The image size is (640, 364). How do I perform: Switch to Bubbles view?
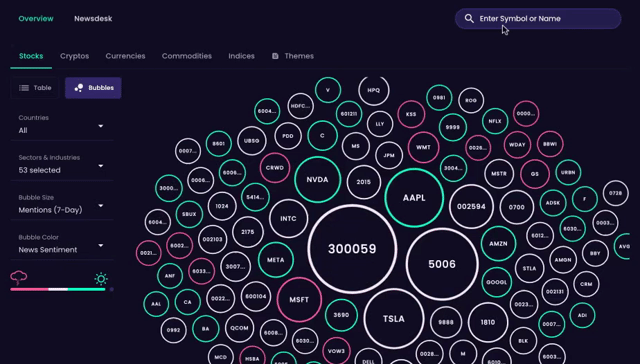[x=93, y=88]
